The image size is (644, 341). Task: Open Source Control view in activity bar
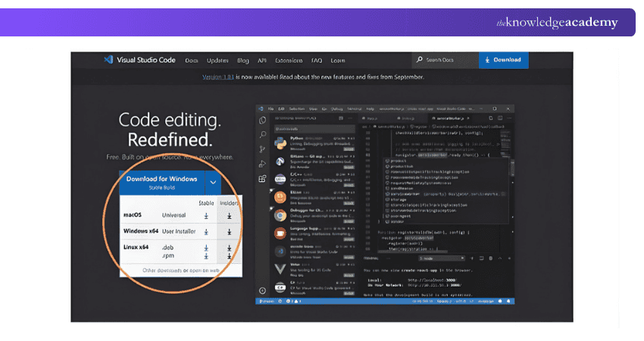262,149
